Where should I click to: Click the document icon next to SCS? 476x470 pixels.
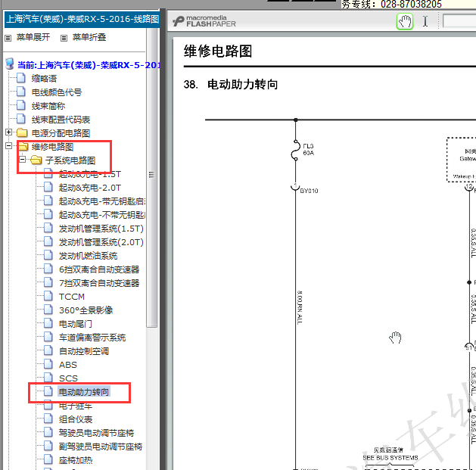(48, 378)
